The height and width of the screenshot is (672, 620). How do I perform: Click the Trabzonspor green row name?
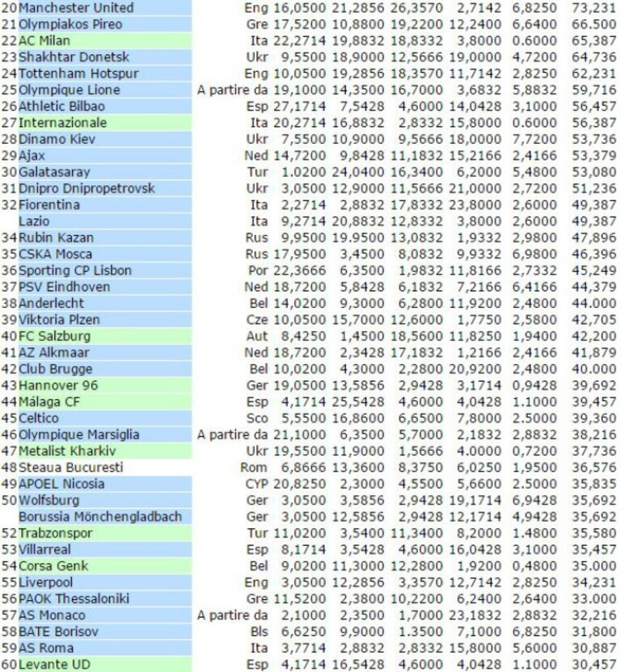pyautogui.click(x=56, y=533)
